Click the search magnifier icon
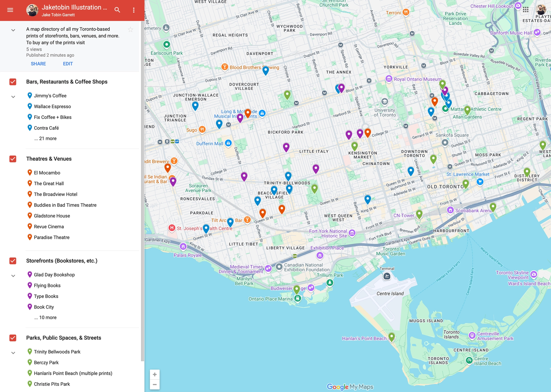Image resolution: width=551 pixels, height=392 pixels. [117, 10]
